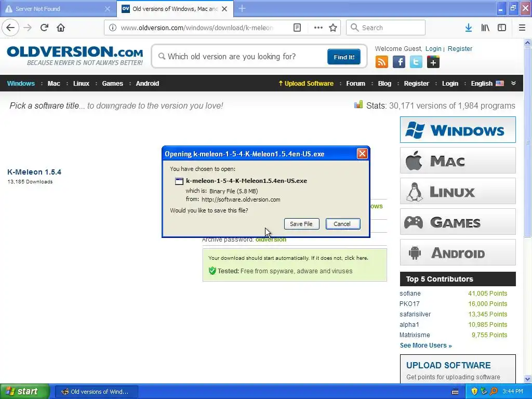Open the Games navigation menu item

coord(112,84)
